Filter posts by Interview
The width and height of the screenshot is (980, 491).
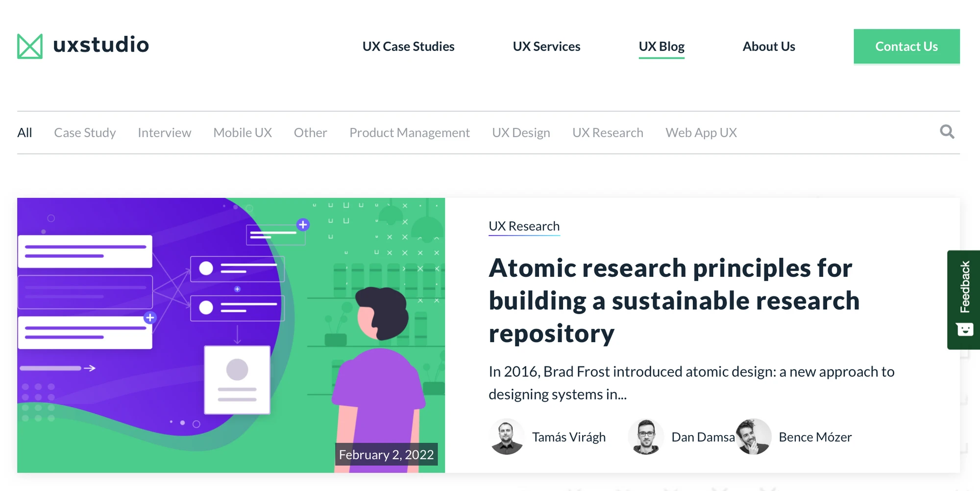click(164, 132)
